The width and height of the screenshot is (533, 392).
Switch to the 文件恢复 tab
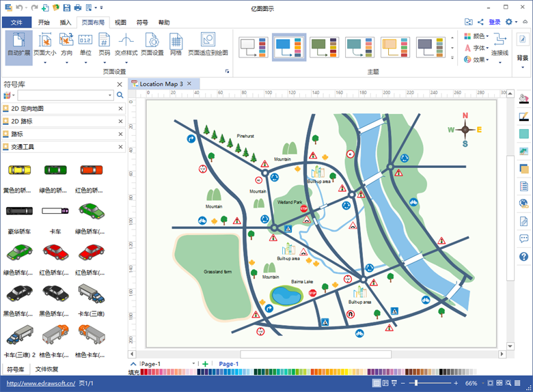(46, 369)
